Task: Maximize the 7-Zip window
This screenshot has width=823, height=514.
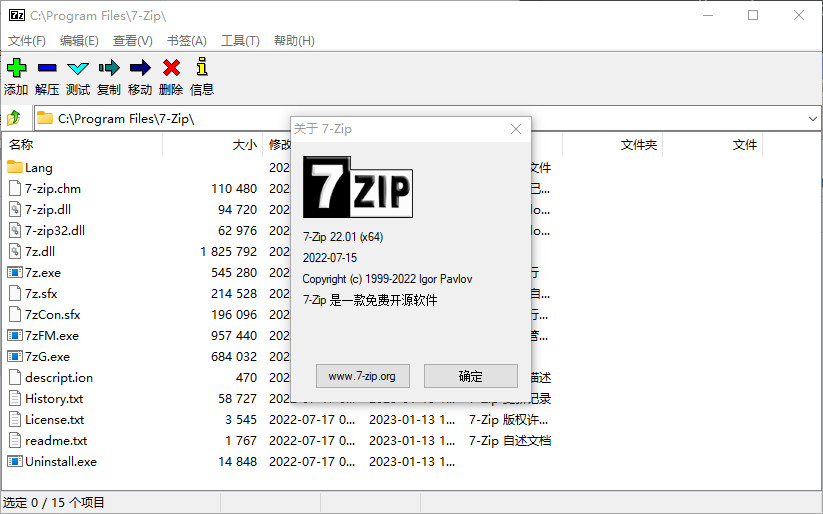Action: (753, 15)
